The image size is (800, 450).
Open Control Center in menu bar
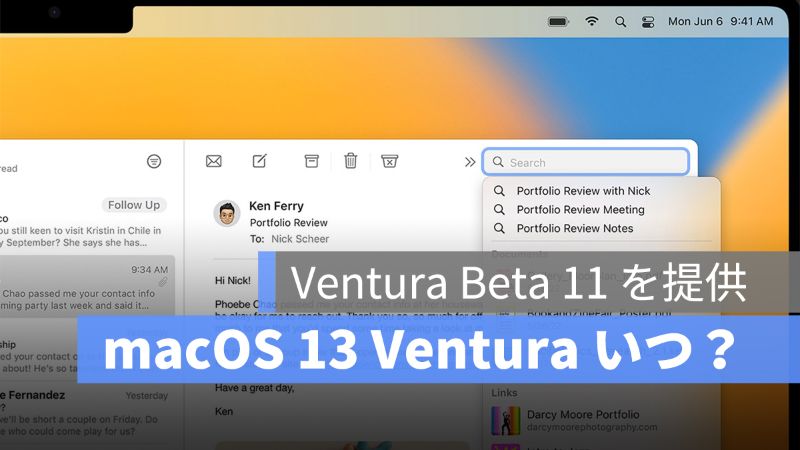(x=648, y=21)
